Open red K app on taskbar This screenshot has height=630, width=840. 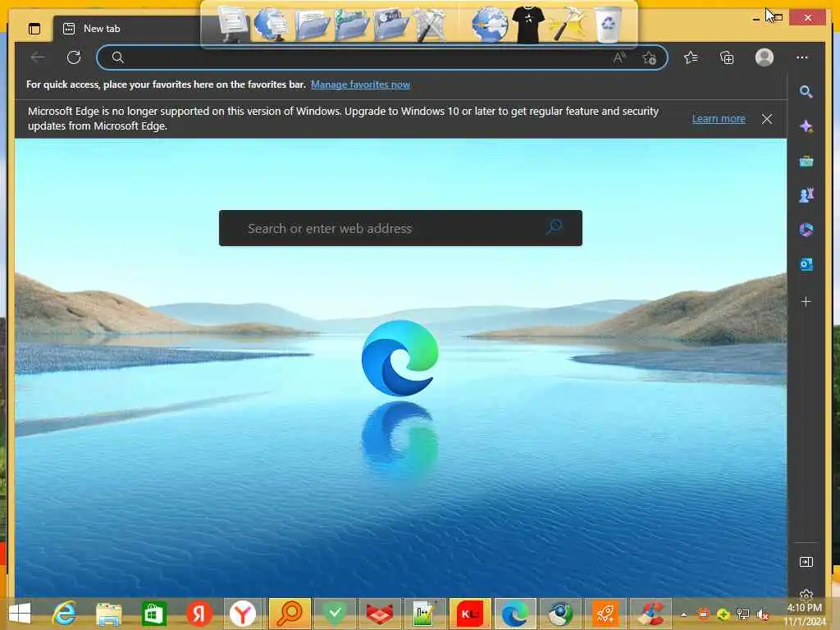pyautogui.click(x=470, y=614)
